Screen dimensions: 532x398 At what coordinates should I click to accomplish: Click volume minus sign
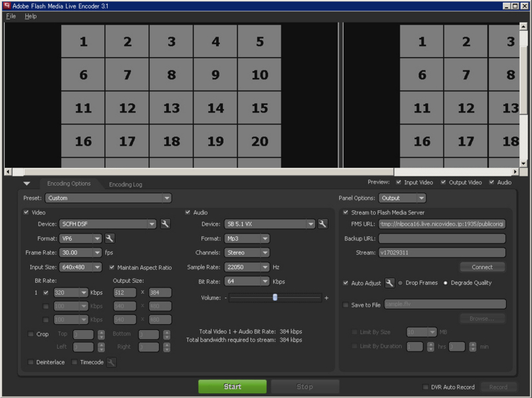click(225, 298)
